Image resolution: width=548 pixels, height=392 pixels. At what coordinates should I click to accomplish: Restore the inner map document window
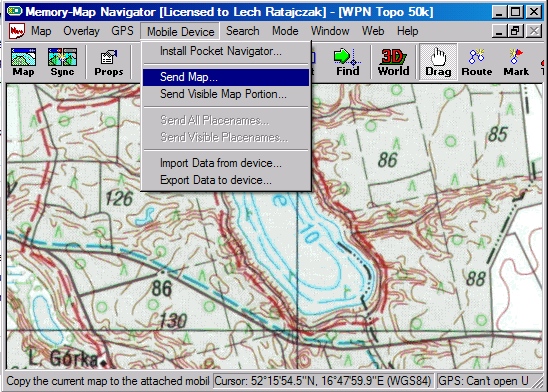[516, 31]
